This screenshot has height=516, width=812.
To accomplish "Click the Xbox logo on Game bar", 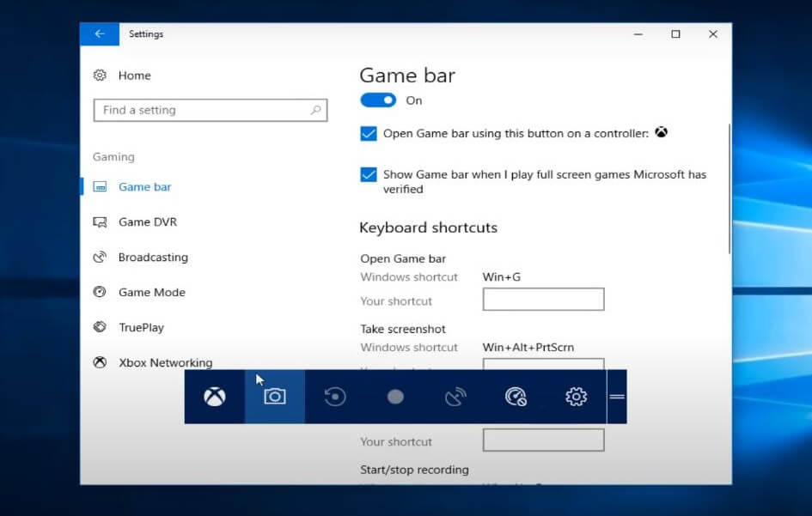I will point(214,397).
